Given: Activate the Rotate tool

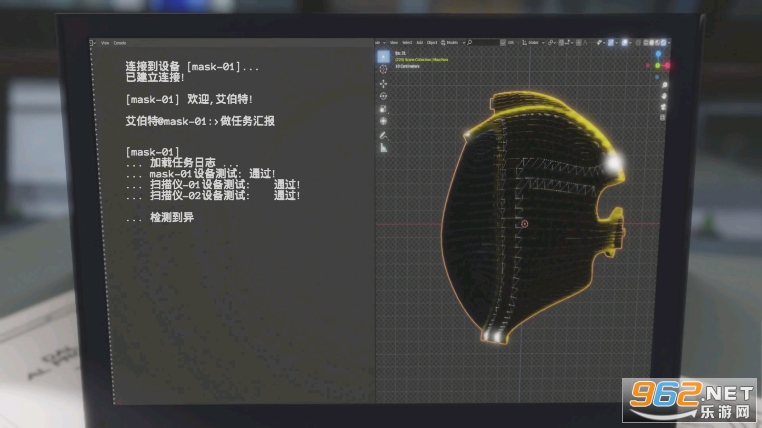Looking at the screenshot, I should click(x=384, y=96).
